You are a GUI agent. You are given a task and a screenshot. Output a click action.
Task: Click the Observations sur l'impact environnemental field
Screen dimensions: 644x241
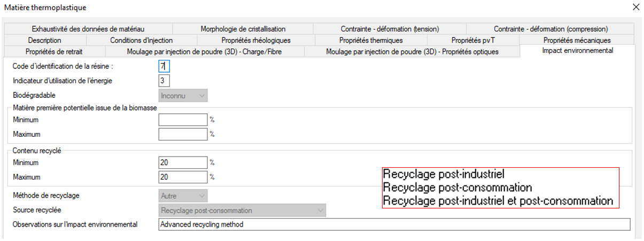tap(394, 224)
